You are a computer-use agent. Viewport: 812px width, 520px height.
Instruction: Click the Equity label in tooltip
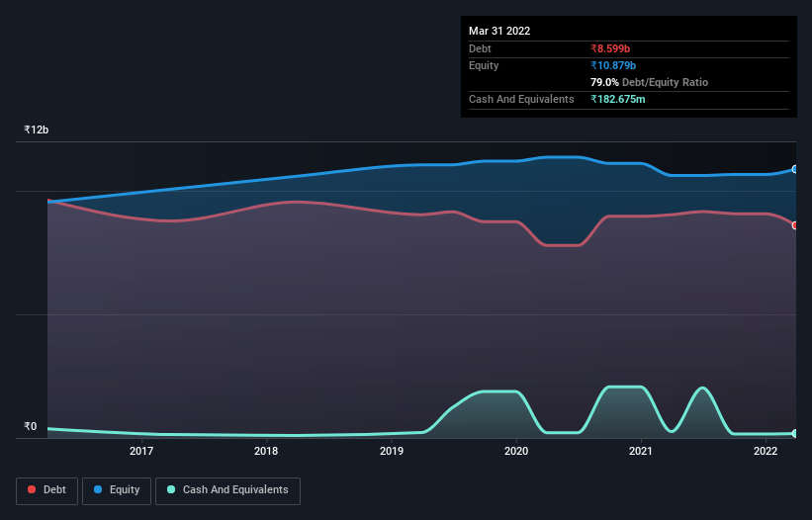[x=484, y=65]
